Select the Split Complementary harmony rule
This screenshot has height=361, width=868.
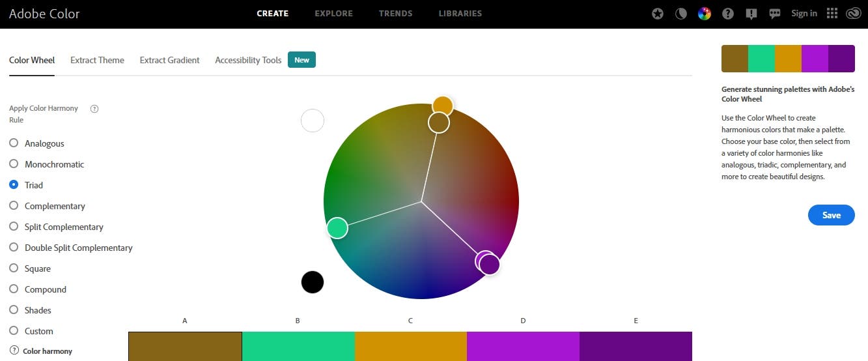14,227
